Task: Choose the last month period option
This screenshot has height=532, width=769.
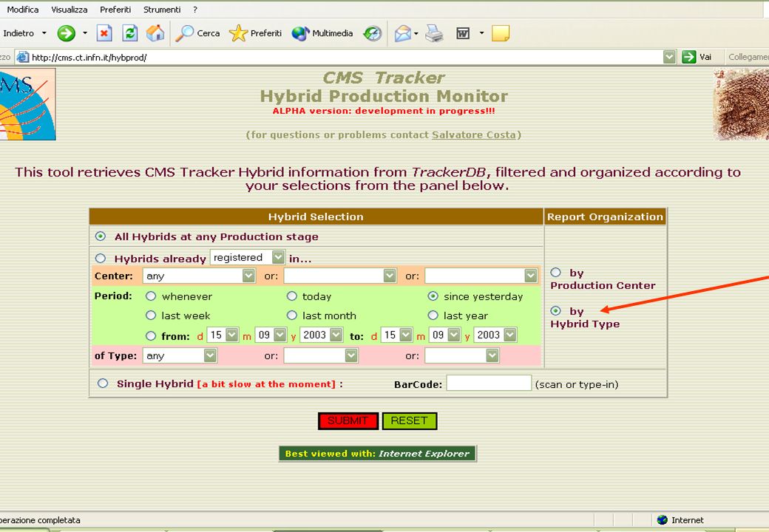Action: tap(292, 316)
